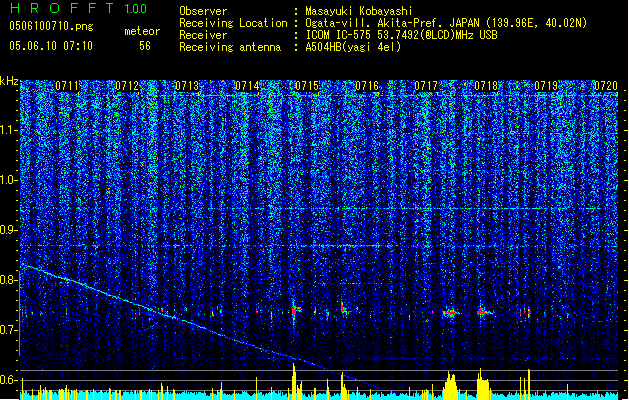Click the antenna A504HB(yagi 4el) text

[x=353, y=47]
